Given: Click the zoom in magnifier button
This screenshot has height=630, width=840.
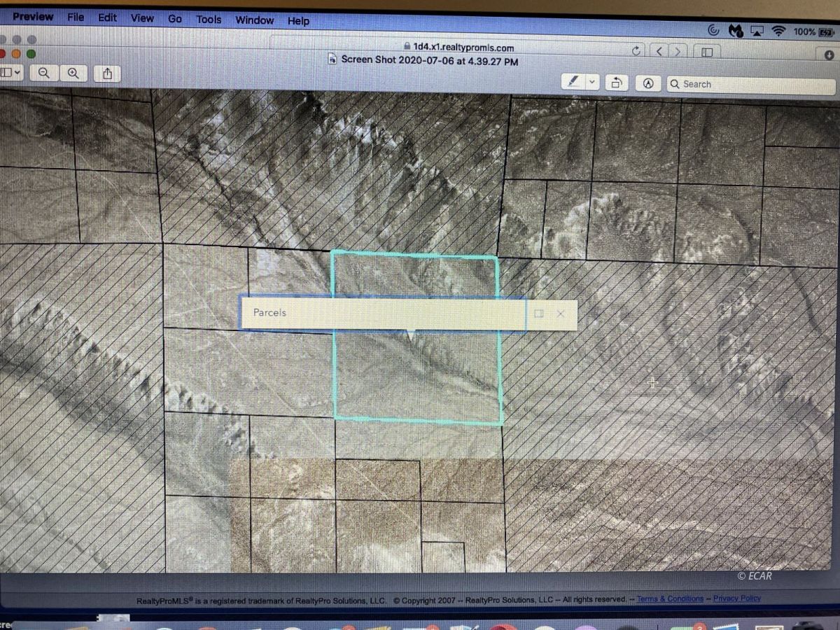Looking at the screenshot, I should pos(73,73).
